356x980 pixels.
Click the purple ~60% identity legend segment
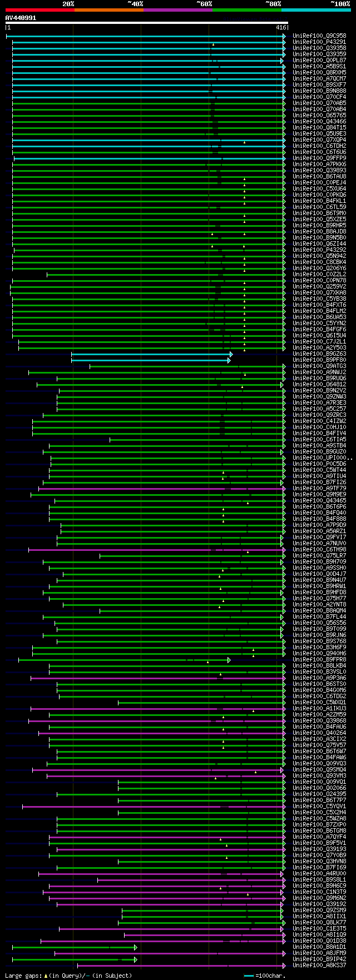(177, 9)
